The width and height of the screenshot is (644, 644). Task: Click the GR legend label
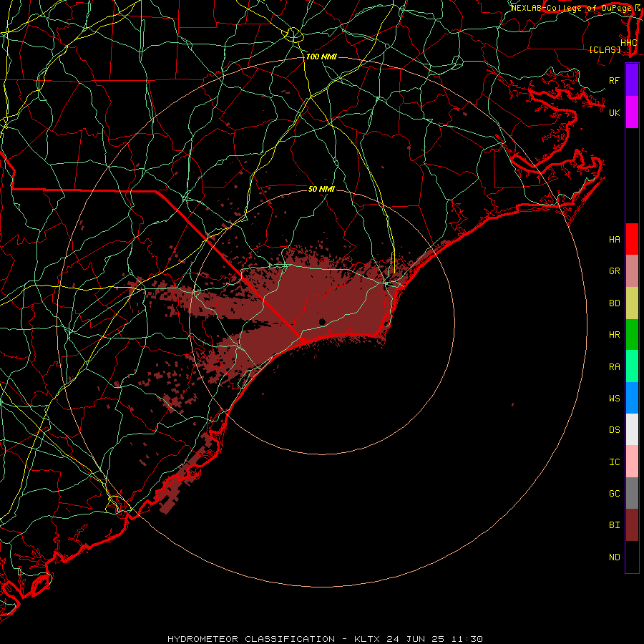(614, 271)
